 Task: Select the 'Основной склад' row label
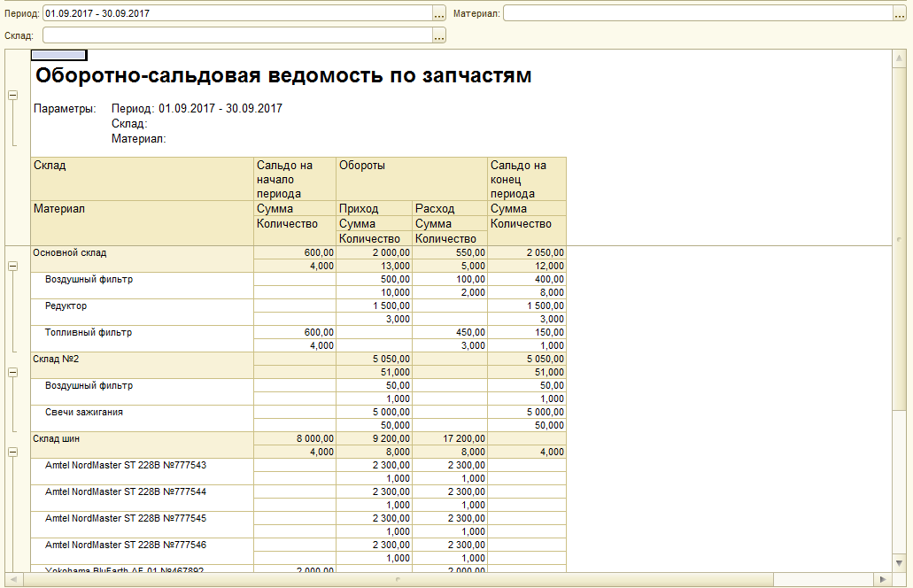(70, 252)
